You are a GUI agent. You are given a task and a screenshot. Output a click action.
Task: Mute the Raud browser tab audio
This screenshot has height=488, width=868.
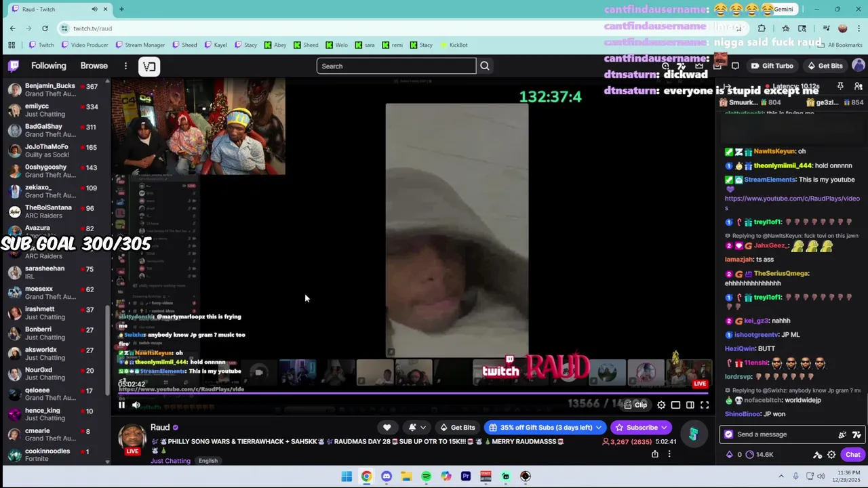pyautogui.click(x=94, y=9)
